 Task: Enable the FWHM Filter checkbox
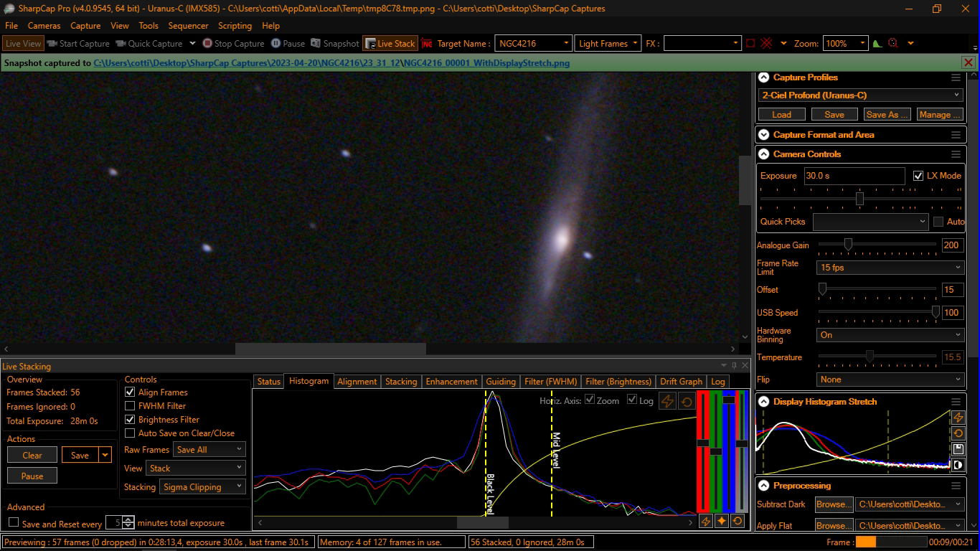tap(130, 406)
